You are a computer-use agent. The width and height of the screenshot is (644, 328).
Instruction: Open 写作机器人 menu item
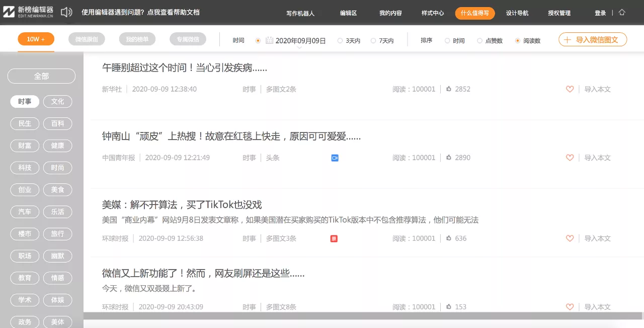pos(300,13)
